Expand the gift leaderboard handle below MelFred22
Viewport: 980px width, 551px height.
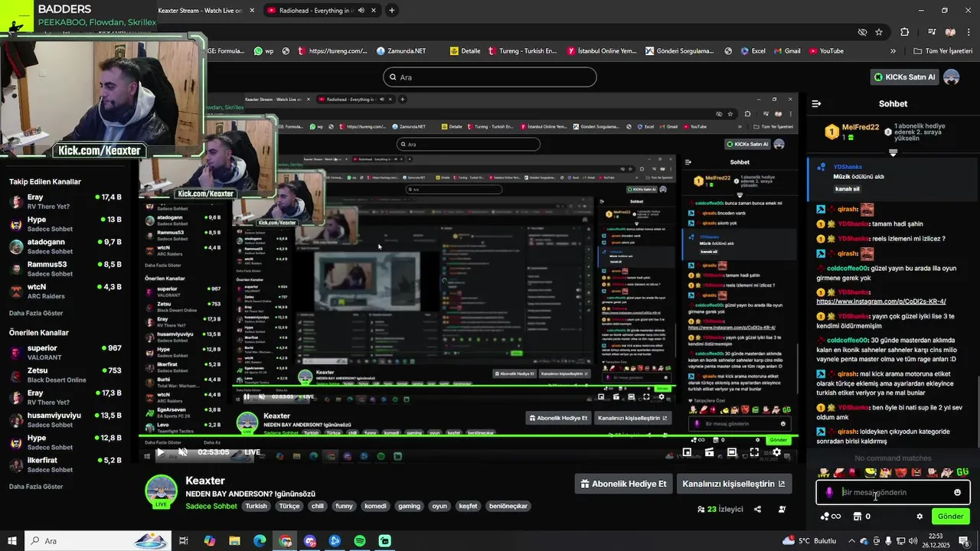[x=893, y=152]
